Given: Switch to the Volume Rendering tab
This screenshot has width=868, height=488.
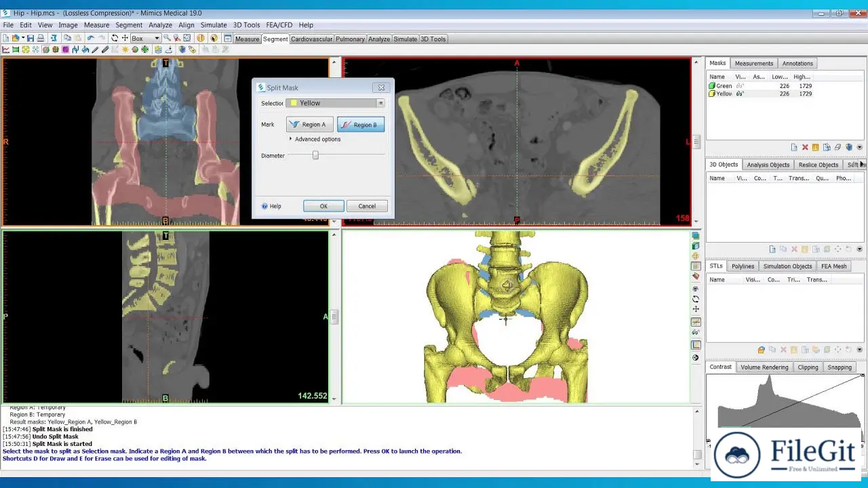Looking at the screenshot, I should click(764, 367).
